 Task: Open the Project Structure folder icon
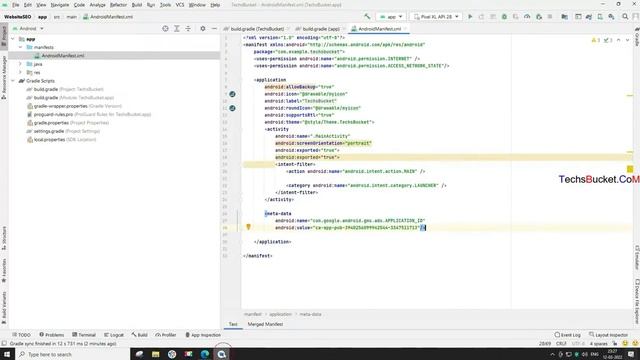click(x=564, y=17)
